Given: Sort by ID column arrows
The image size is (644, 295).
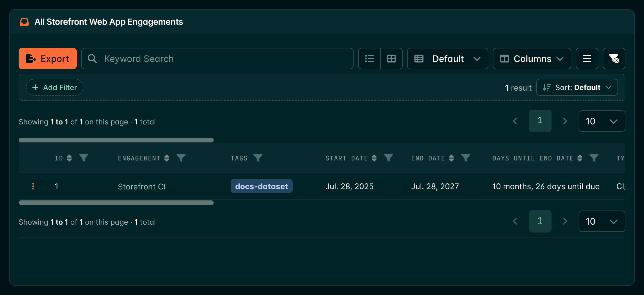Looking at the screenshot, I should click(69, 158).
